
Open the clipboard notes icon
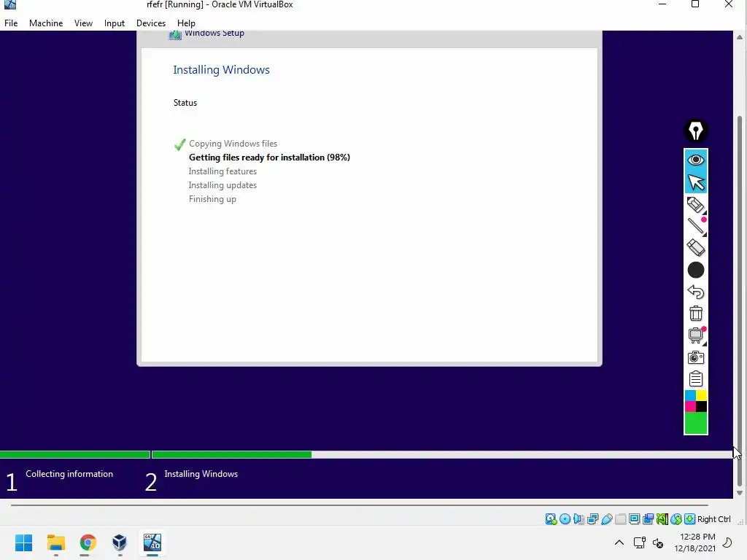[x=695, y=378]
